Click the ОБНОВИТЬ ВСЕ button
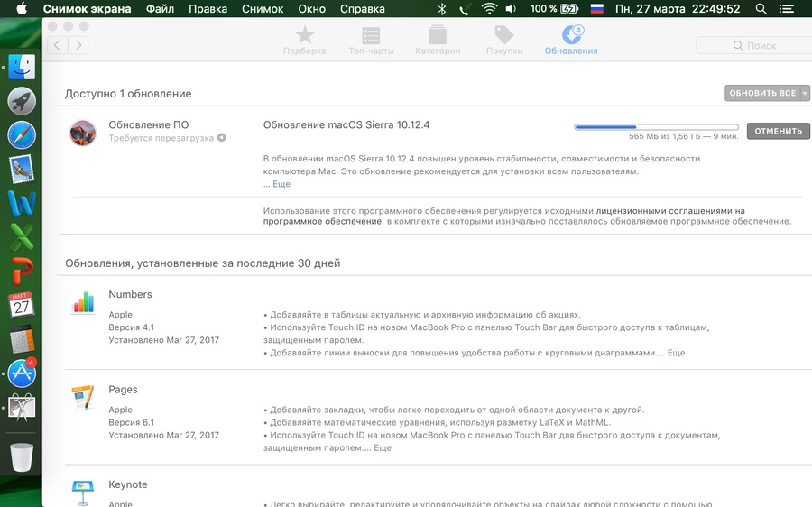Viewport: 812px width, 507px height. point(762,93)
